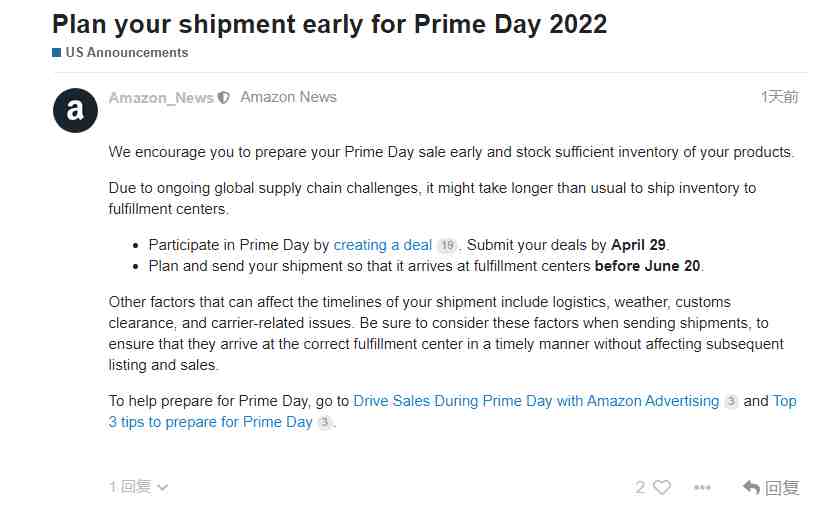This screenshot has width=829, height=516.
Task: Click the post timestamp 1天前
Action: pyautogui.click(x=780, y=97)
